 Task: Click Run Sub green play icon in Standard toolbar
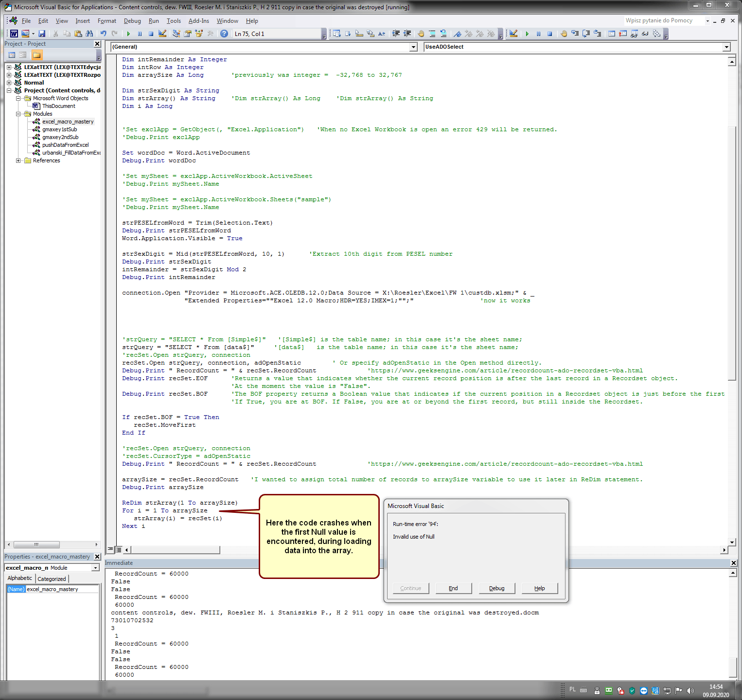click(128, 34)
